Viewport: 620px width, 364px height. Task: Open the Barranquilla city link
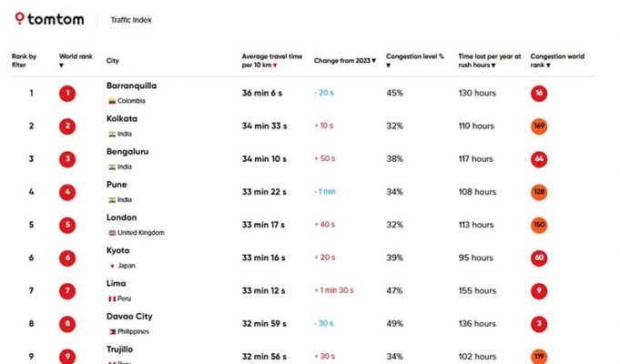pos(131,86)
